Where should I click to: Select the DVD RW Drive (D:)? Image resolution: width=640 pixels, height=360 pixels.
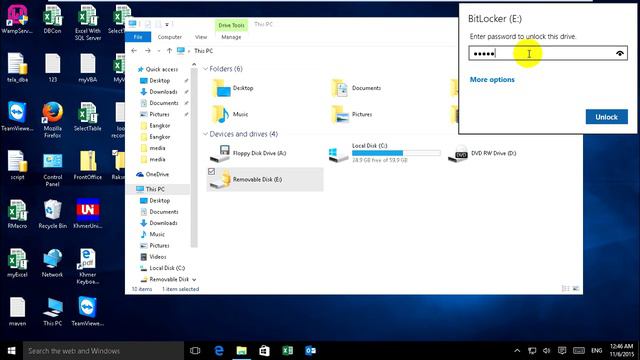(x=483, y=153)
